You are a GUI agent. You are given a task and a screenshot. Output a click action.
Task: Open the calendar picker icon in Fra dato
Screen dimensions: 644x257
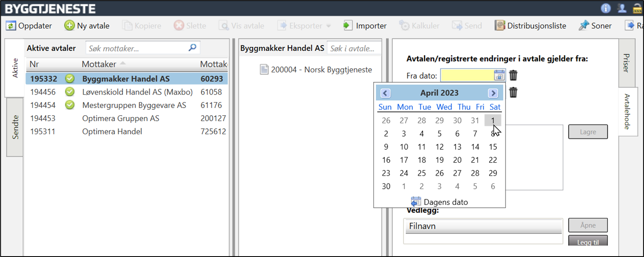(499, 76)
